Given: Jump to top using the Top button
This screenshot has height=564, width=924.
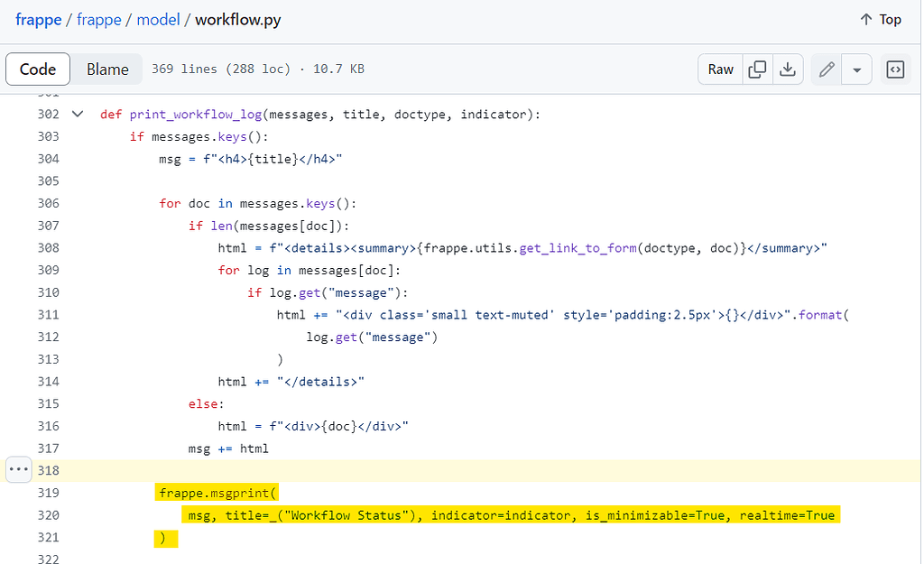Looking at the screenshot, I should (x=880, y=19).
